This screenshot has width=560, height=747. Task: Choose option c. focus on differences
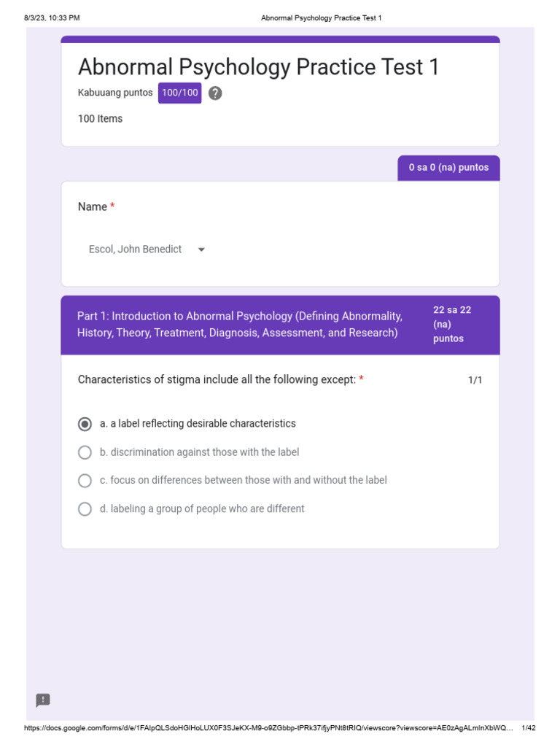pos(85,480)
